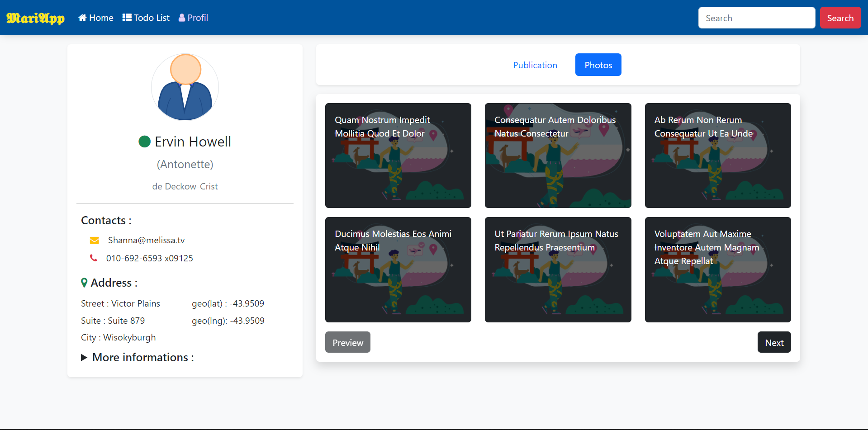Click the location pin icon near Address
The width and height of the screenshot is (868, 430).
pyautogui.click(x=84, y=283)
